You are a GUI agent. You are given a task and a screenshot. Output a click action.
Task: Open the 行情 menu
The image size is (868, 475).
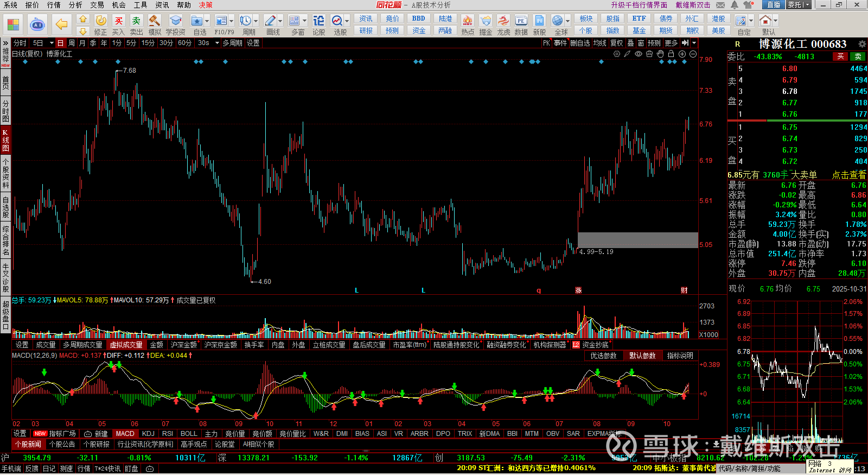[54, 5]
